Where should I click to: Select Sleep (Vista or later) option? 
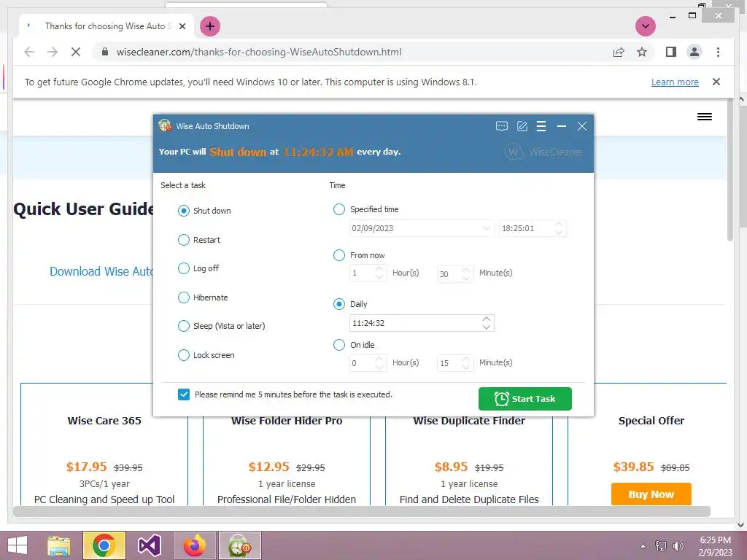click(x=184, y=326)
